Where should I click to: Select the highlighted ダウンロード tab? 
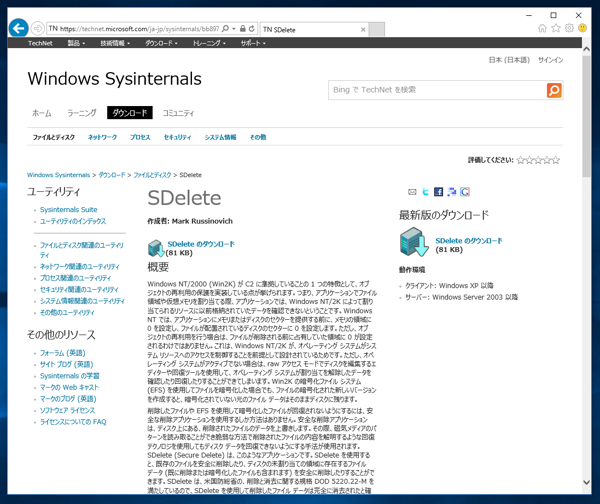[x=130, y=113]
